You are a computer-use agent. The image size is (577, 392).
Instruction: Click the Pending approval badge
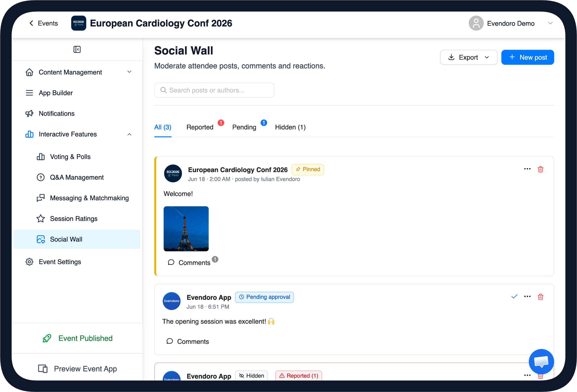[264, 297]
